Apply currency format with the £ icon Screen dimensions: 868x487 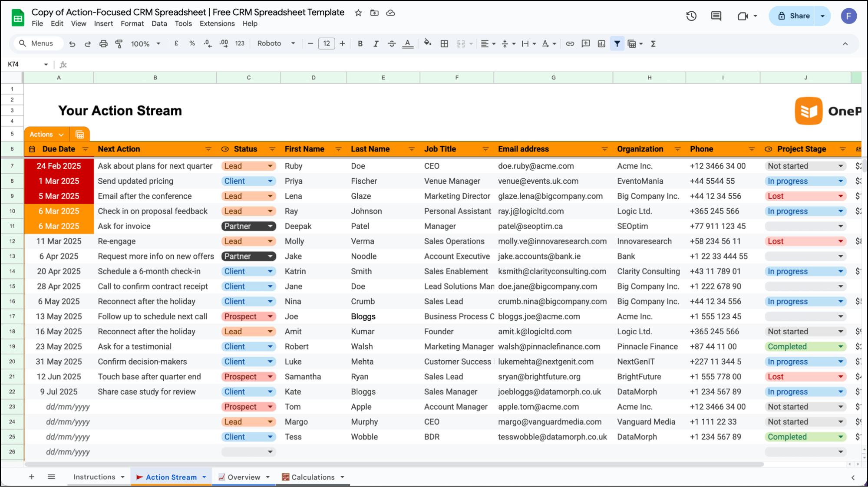pyautogui.click(x=176, y=43)
